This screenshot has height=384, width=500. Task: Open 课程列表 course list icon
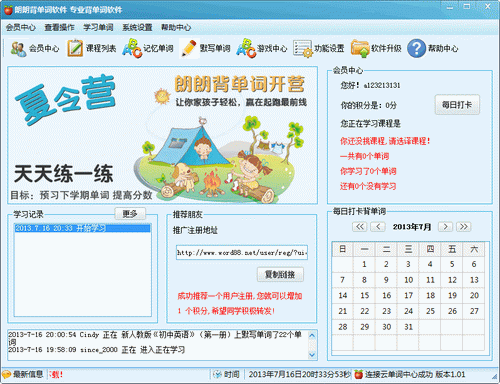(x=75, y=49)
